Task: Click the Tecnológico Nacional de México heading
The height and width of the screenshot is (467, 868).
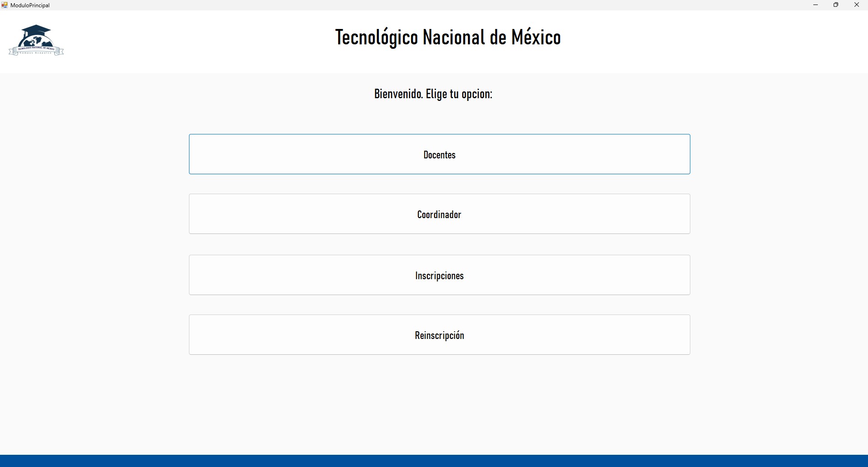Action: [447, 37]
